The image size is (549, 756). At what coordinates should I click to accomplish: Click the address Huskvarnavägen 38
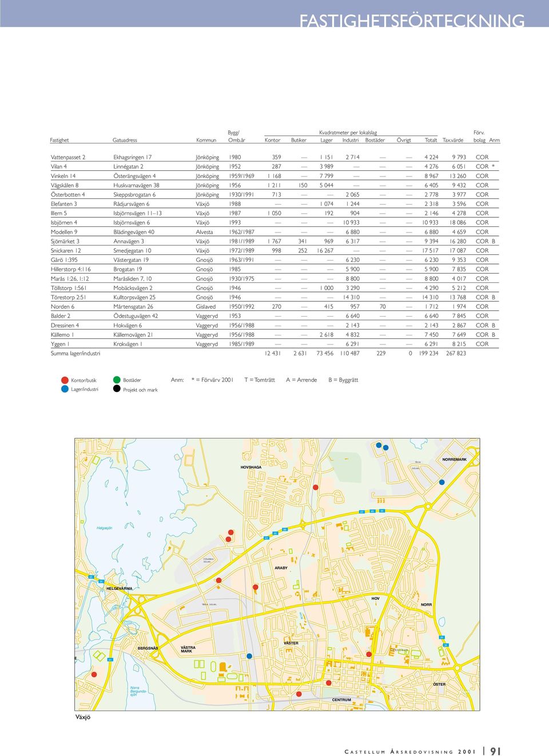pyautogui.click(x=137, y=185)
